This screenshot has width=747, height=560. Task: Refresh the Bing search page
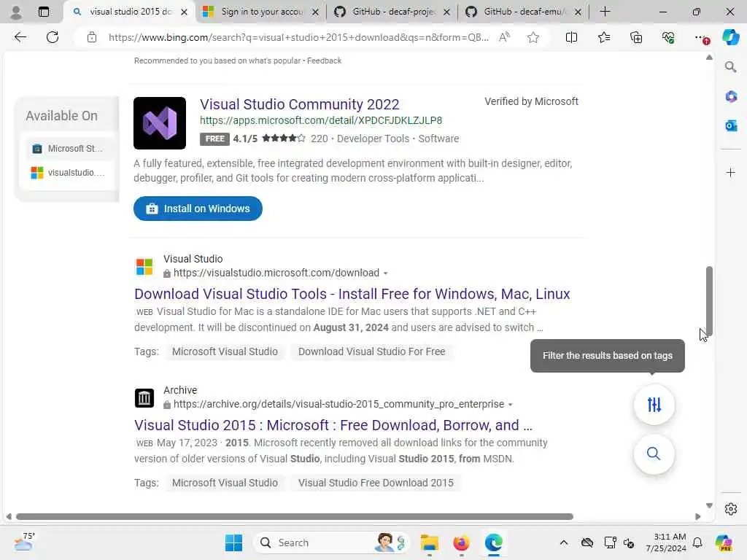coord(53,37)
